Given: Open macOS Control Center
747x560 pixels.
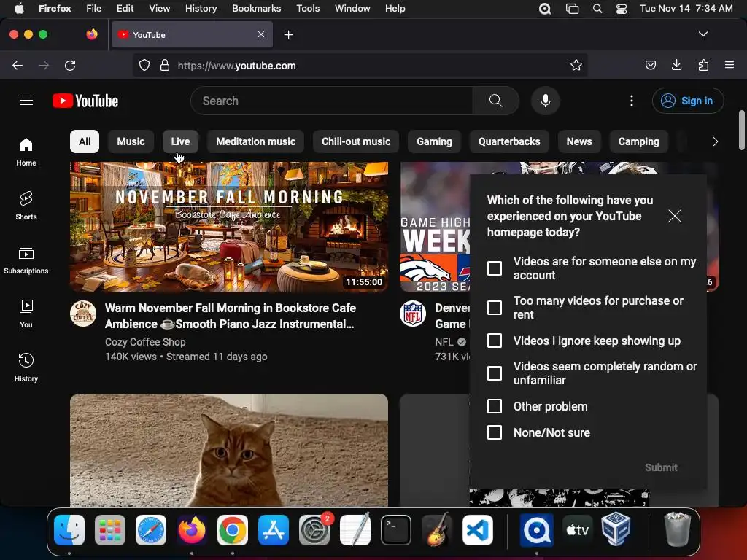Looking at the screenshot, I should coord(622,9).
